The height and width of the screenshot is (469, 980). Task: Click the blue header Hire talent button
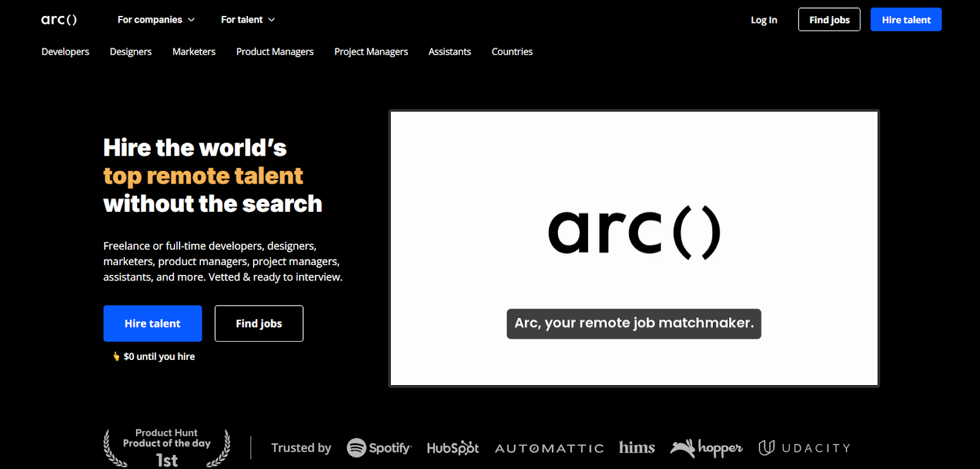[906, 20]
